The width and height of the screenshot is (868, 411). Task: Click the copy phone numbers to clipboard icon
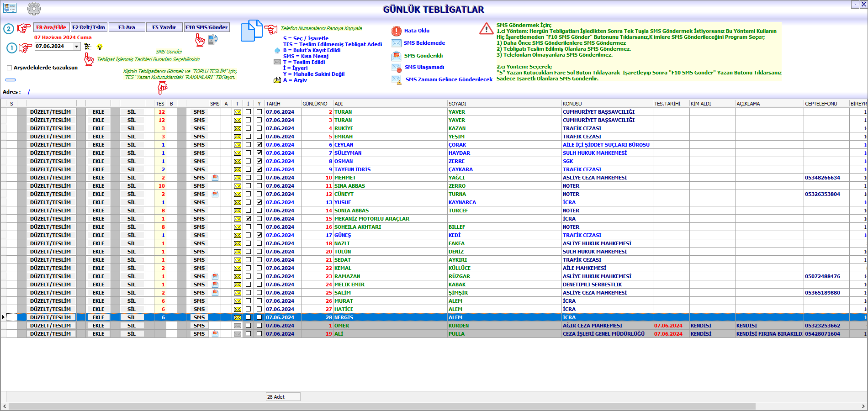pyautogui.click(x=251, y=31)
